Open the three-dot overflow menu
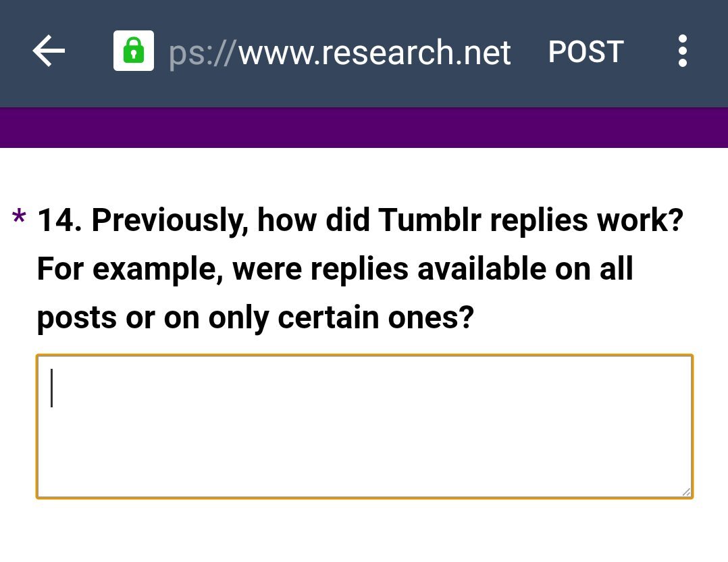This screenshot has height=562, width=728. point(683,51)
